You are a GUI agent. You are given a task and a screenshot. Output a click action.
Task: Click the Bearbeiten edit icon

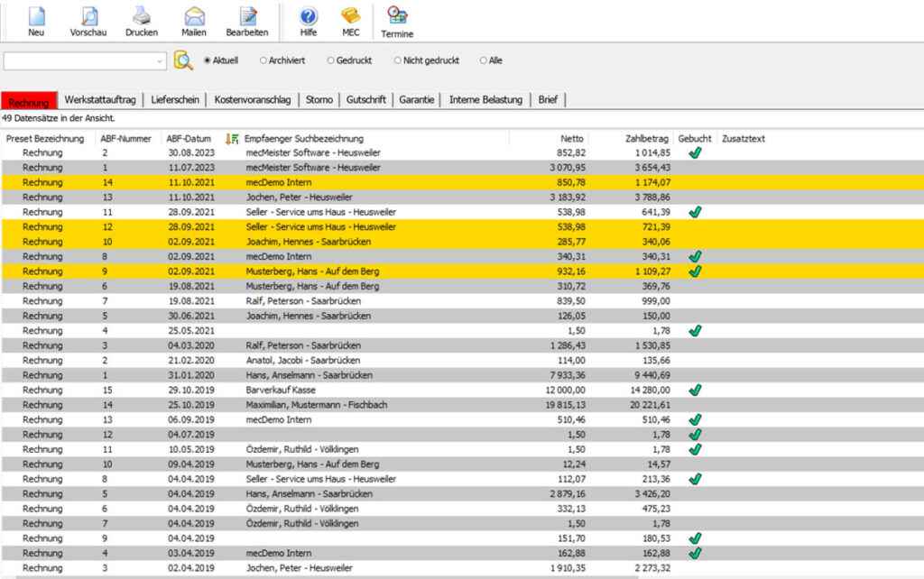pyautogui.click(x=247, y=16)
